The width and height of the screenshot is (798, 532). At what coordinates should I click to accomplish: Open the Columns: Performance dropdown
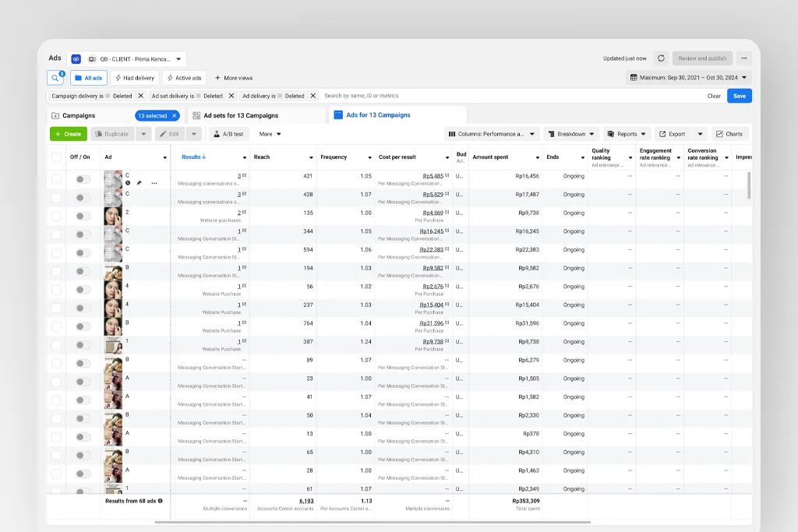click(492, 134)
